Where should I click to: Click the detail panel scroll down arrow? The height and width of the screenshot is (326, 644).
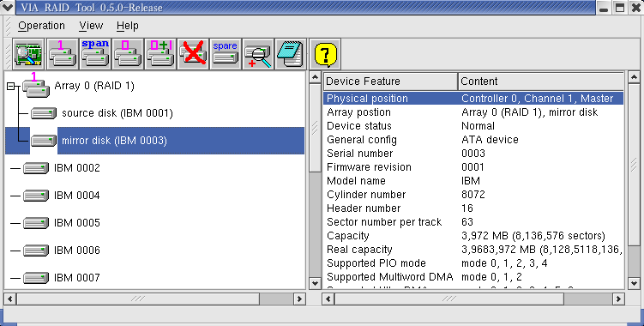634,283
